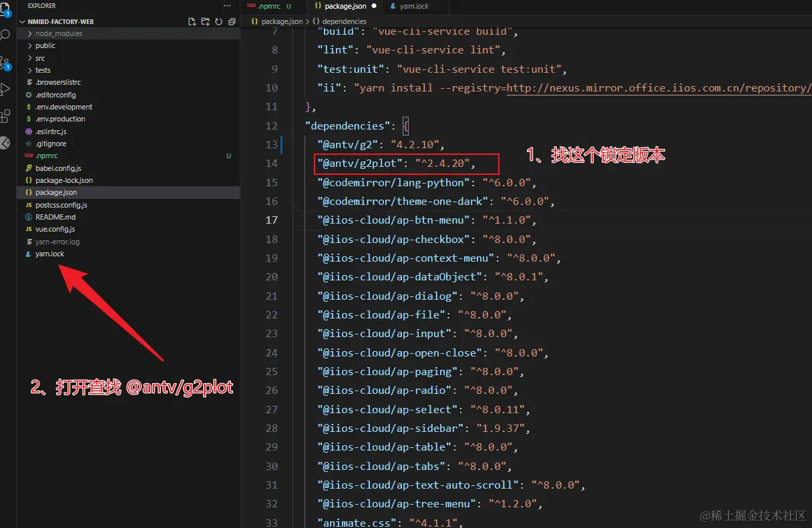The image size is (812, 528).
Task: Click line number 33 in the gutter
Action: (271, 523)
